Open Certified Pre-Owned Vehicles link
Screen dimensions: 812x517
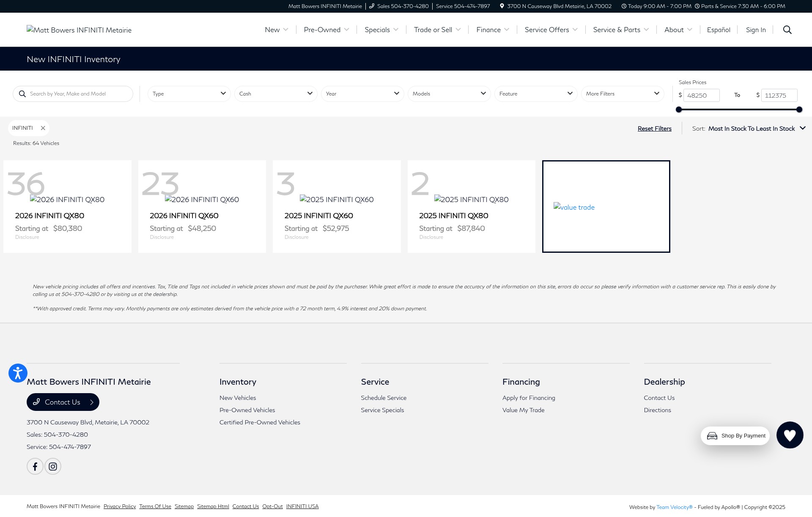[x=260, y=422]
